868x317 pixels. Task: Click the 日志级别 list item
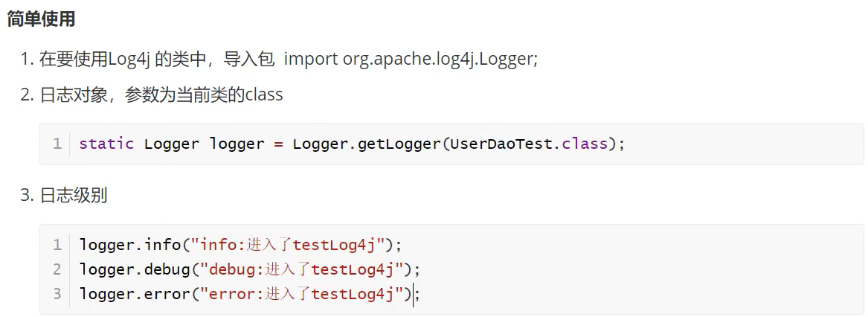tap(64, 195)
